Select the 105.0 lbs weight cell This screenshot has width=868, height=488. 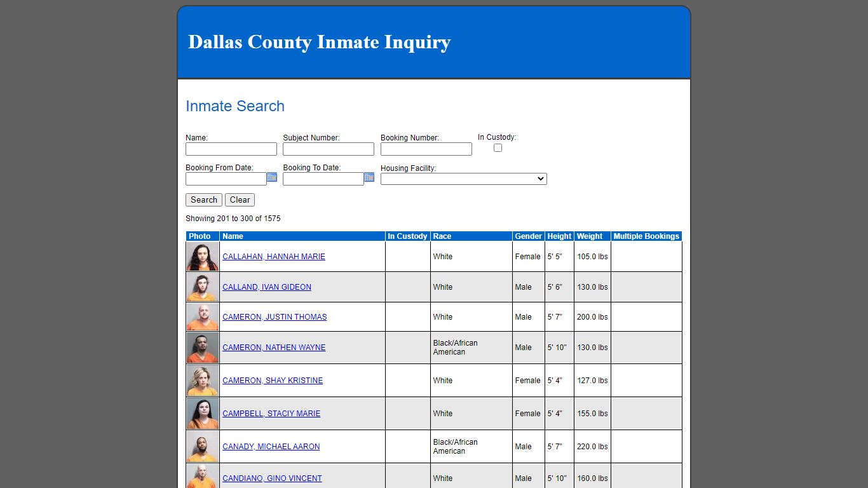592,257
